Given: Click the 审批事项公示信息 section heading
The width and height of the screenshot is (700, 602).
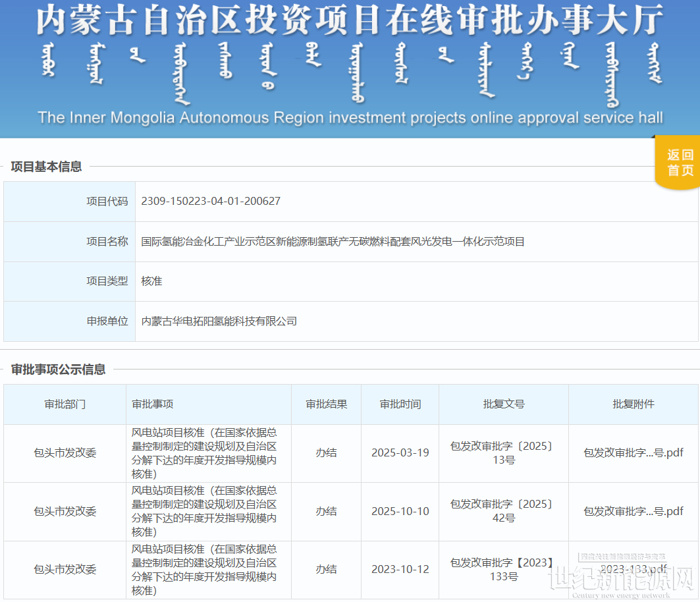Looking at the screenshot, I should (58, 369).
